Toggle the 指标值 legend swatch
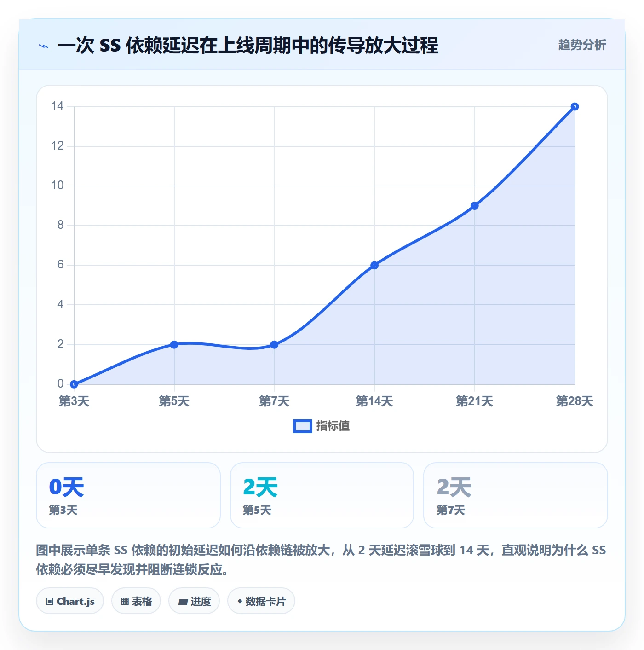The width and height of the screenshot is (644, 650). pyautogui.click(x=302, y=426)
